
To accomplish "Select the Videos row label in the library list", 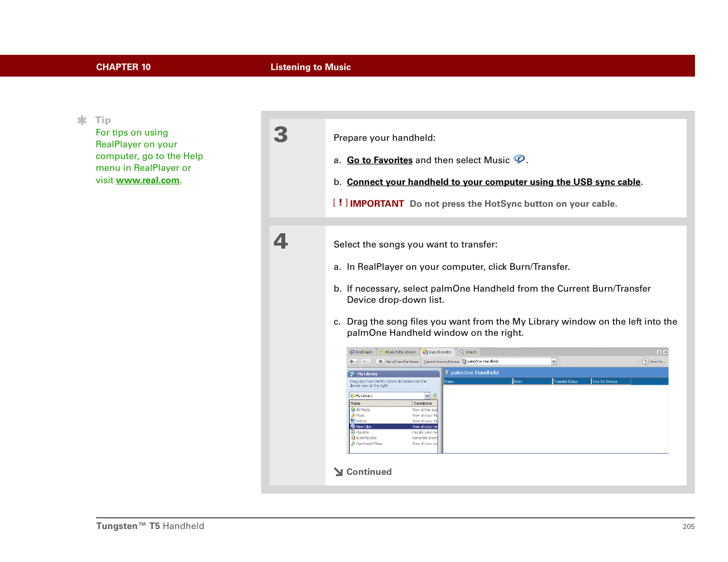I will 361,421.
